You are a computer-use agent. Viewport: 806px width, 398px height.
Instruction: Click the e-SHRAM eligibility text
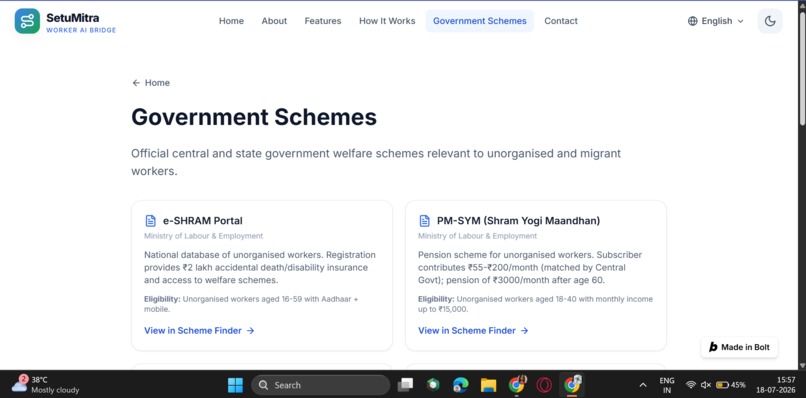click(x=251, y=304)
